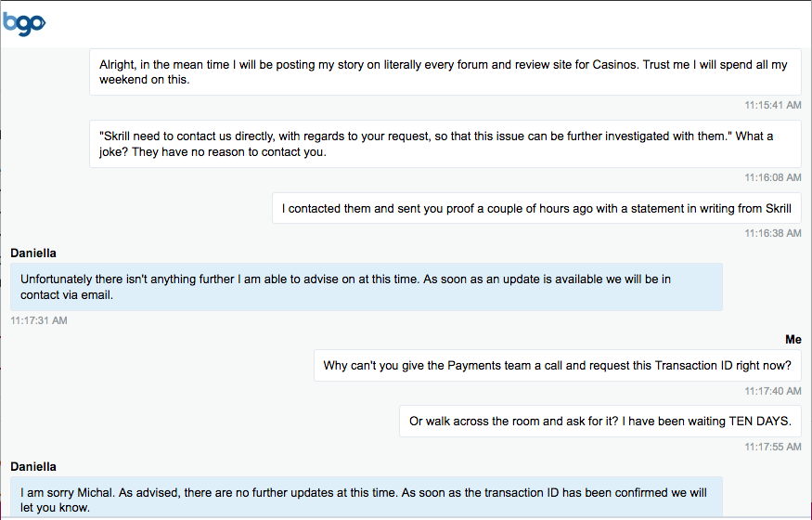Image resolution: width=812 pixels, height=520 pixels.
Task: Click the 11:17:55 AM timestamp
Action: tap(773, 447)
